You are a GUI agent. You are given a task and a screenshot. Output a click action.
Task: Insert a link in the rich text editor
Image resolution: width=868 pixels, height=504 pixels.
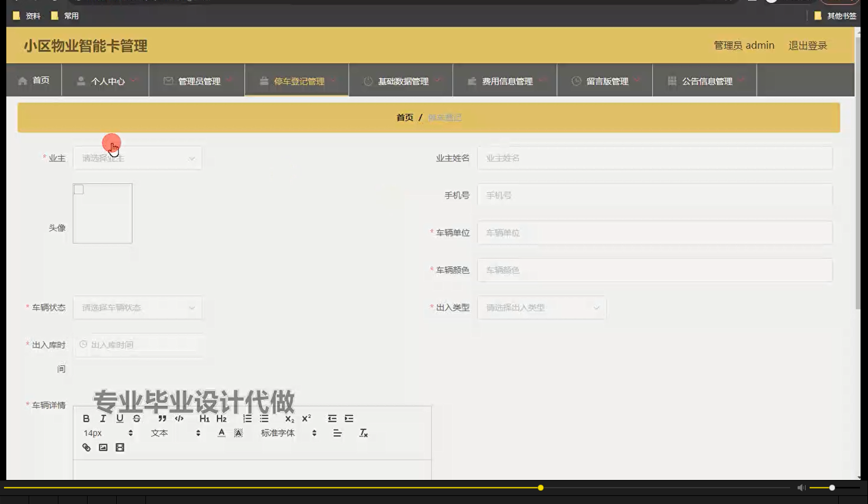(x=86, y=447)
